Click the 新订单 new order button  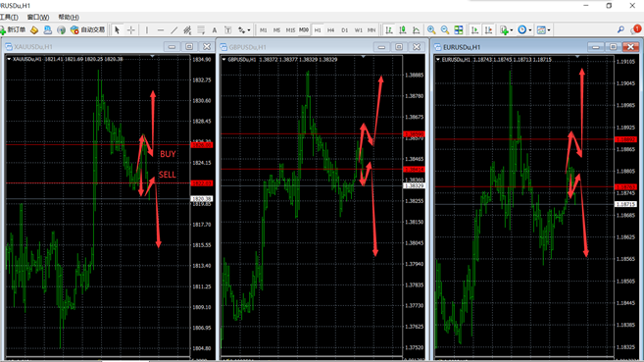point(13,30)
